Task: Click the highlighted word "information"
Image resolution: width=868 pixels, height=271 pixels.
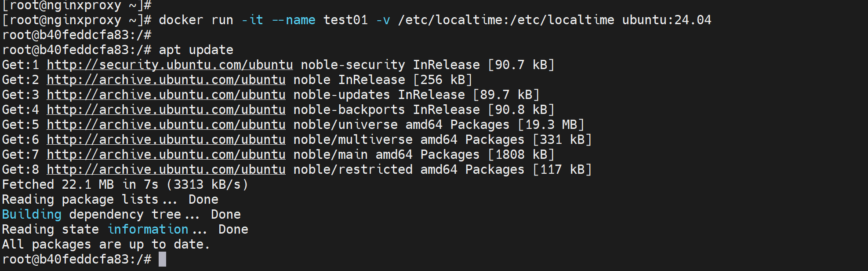Action: [x=148, y=230]
